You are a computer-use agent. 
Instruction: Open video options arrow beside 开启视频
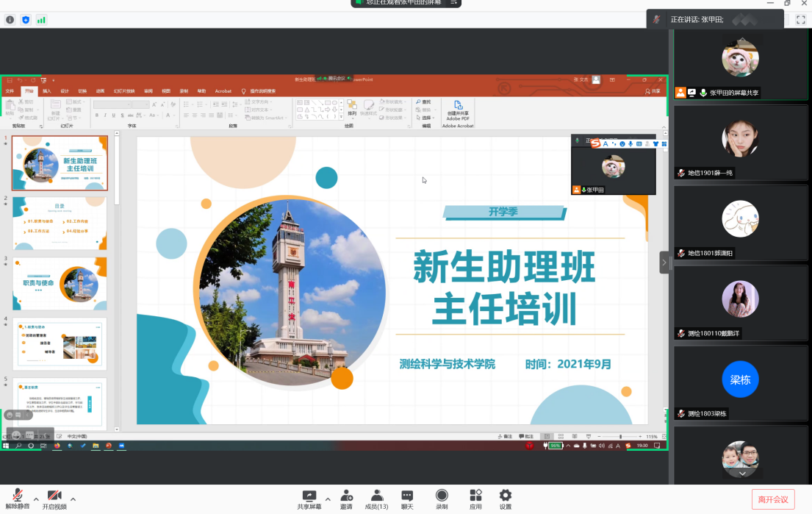point(73,499)
